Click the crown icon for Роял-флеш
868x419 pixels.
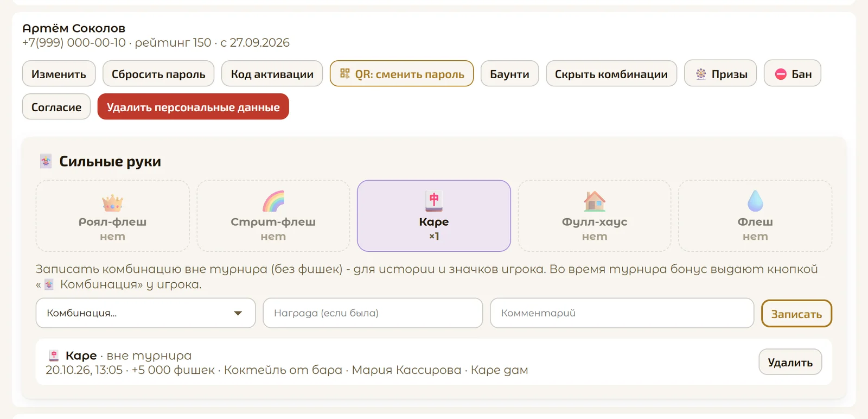pos(112,202)
